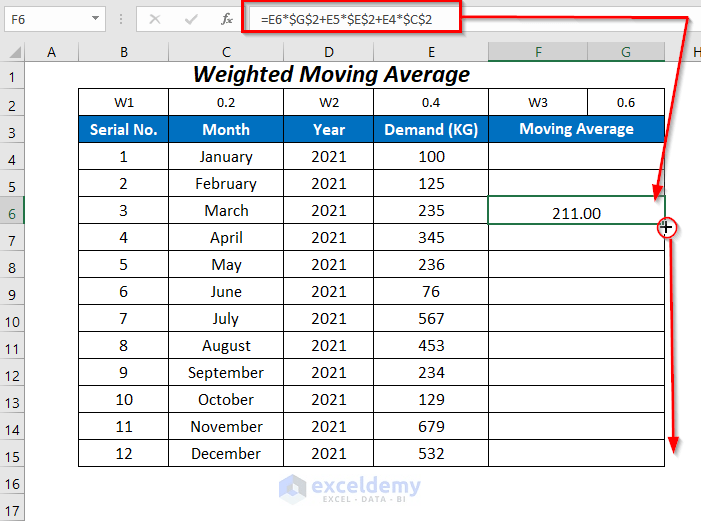Click the Serial No. header cell
701x521 pixels.
124,129
